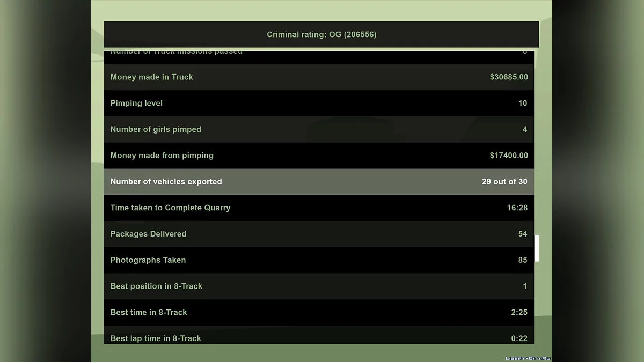The width and height of the screenshot is (644, 362).
Task: Pick the Best lap time in 8-Track row
Action: click(318, 337)
